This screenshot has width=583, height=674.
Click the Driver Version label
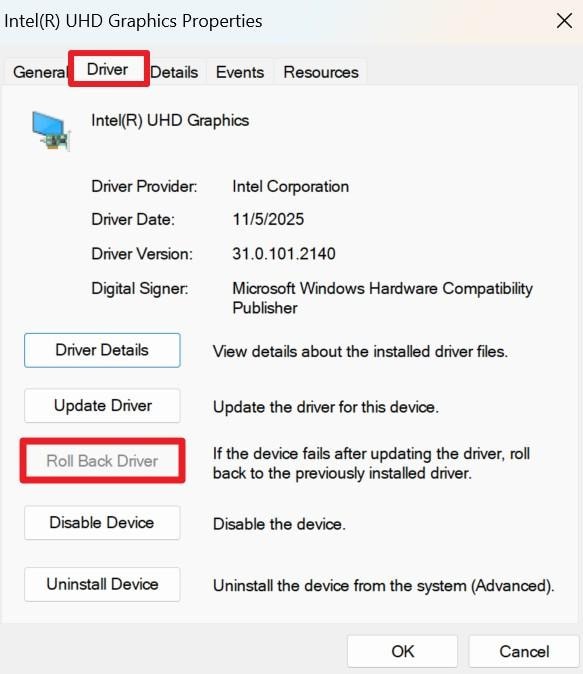[x=142, y=254]
